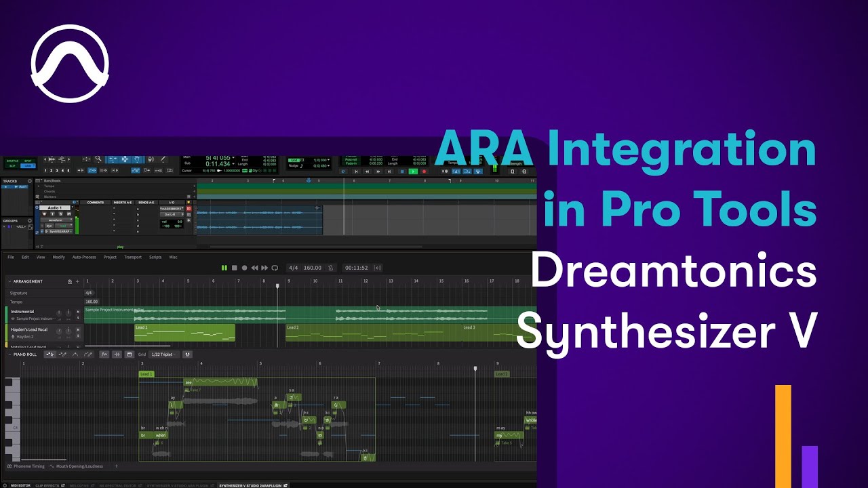Open the Phoneme Timing parameter panel

[27, 466]
